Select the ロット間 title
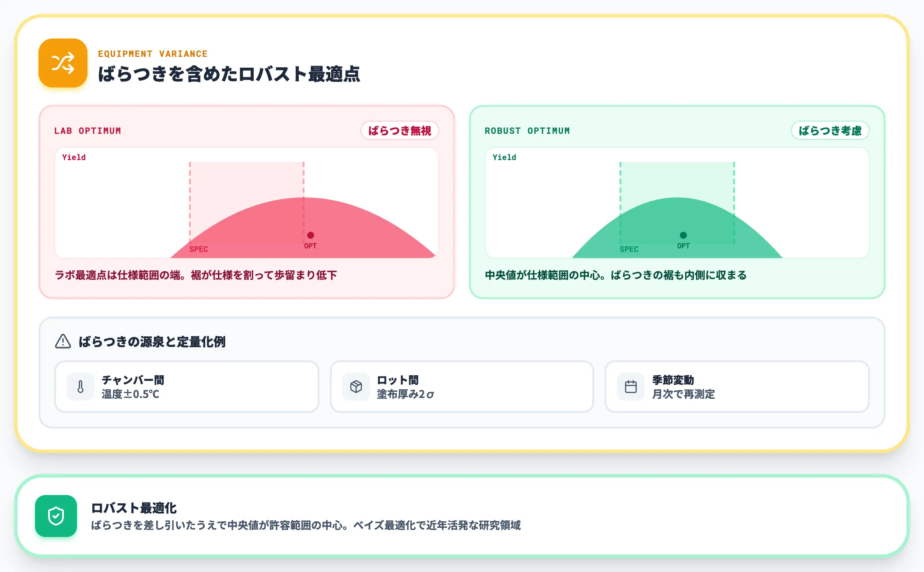 point(398,380)
